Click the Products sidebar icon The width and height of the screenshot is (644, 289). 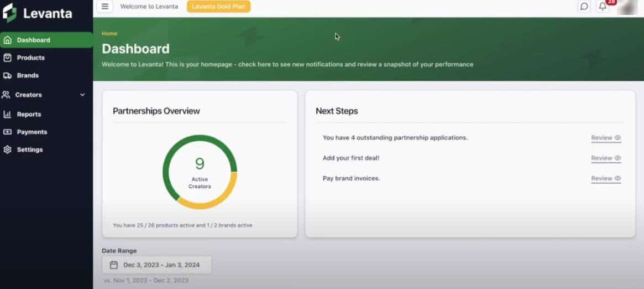(x=8, y=58)
